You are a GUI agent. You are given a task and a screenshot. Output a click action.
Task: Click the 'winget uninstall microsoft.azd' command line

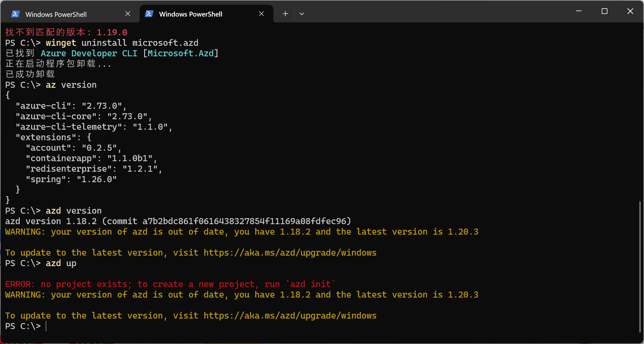122,43
